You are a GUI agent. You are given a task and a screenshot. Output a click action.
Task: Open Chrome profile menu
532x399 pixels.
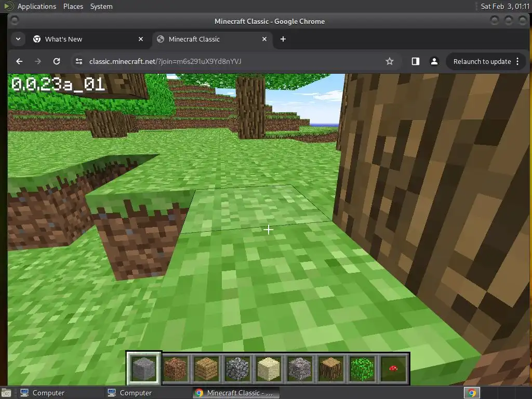click(x=434, y=61)
